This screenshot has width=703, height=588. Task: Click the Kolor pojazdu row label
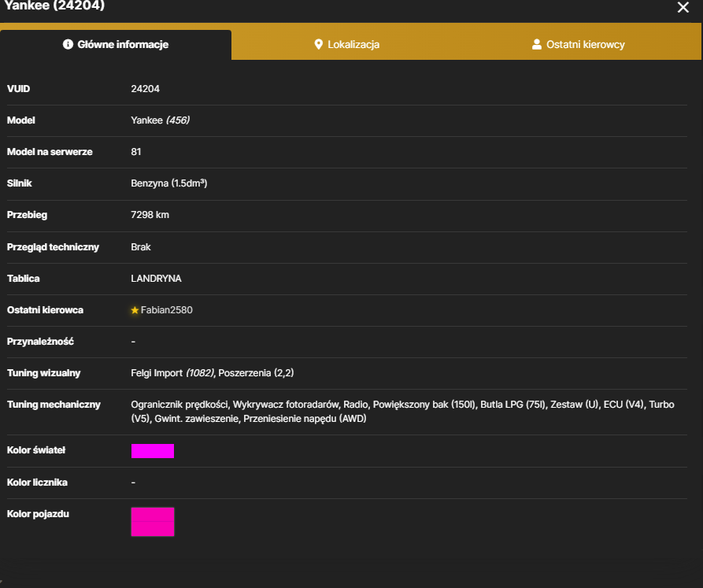pos(38,514)
